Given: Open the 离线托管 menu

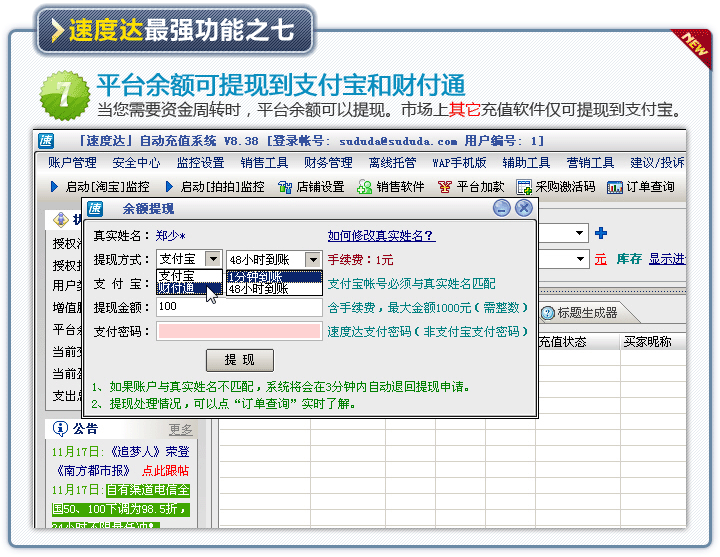Looking at the screenshot, I should point(392,163).
